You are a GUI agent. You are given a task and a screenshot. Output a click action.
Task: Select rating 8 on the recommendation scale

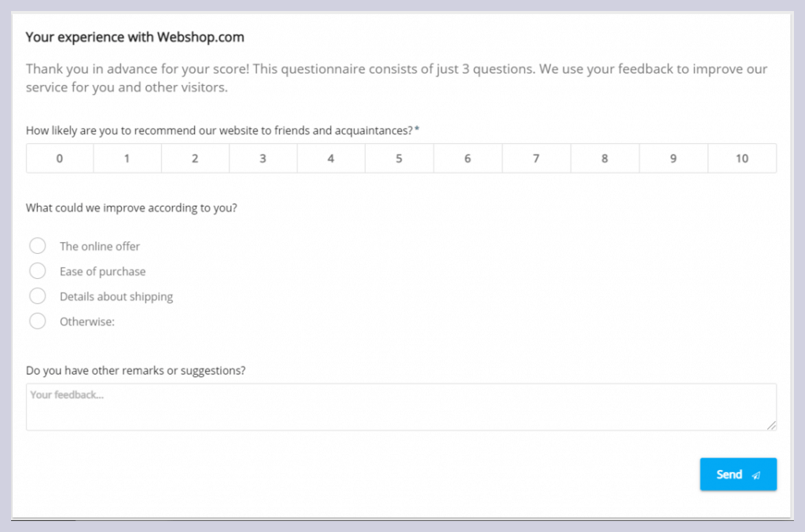(x=604, y=158)
